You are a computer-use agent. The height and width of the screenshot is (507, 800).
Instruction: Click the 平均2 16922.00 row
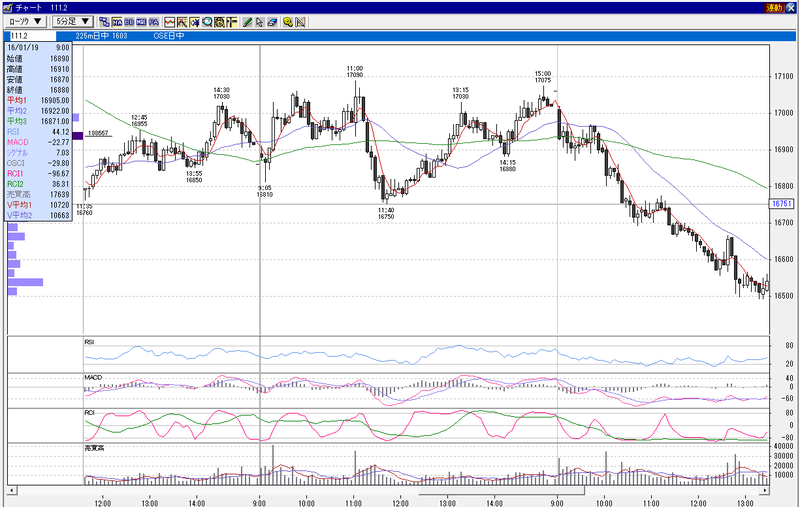(38, 111)
